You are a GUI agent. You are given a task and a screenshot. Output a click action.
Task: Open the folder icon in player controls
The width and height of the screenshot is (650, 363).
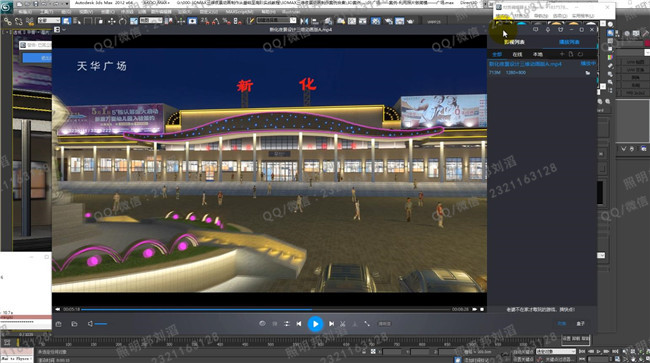pos(74,324)
